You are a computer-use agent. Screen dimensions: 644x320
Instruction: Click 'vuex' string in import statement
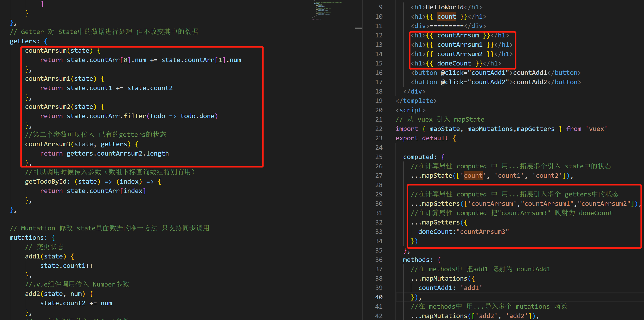click(596, 129)
